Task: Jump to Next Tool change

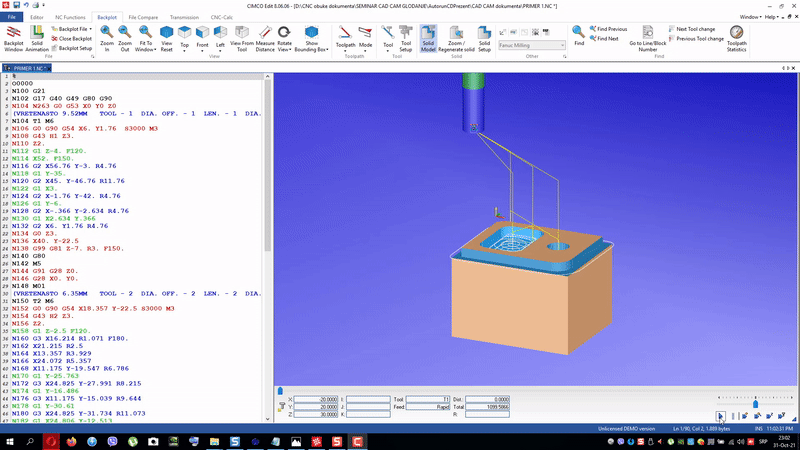Action: pos(692,29)
